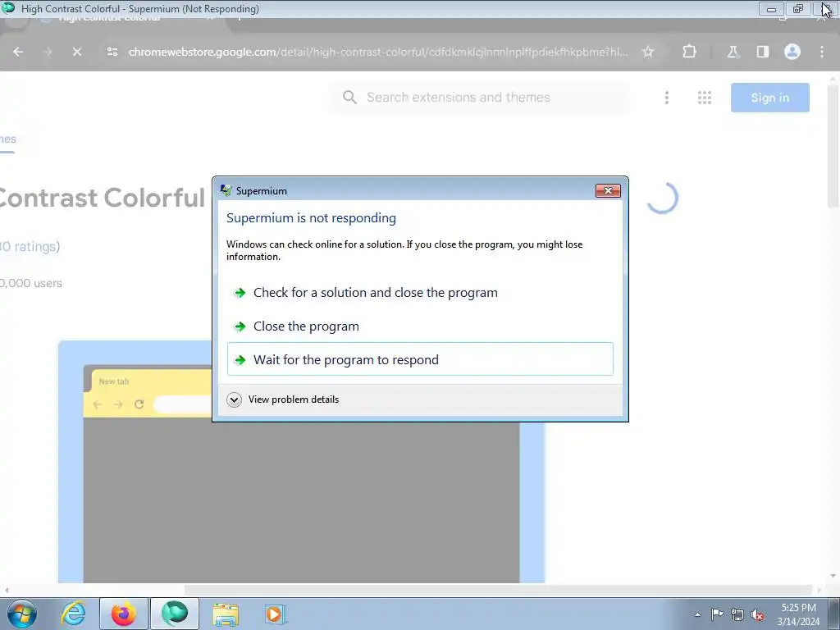The height and width of the screenshot is (630, 840).
Task: Launch Internet Explorer from taskbar
Action: click(73, 614)
